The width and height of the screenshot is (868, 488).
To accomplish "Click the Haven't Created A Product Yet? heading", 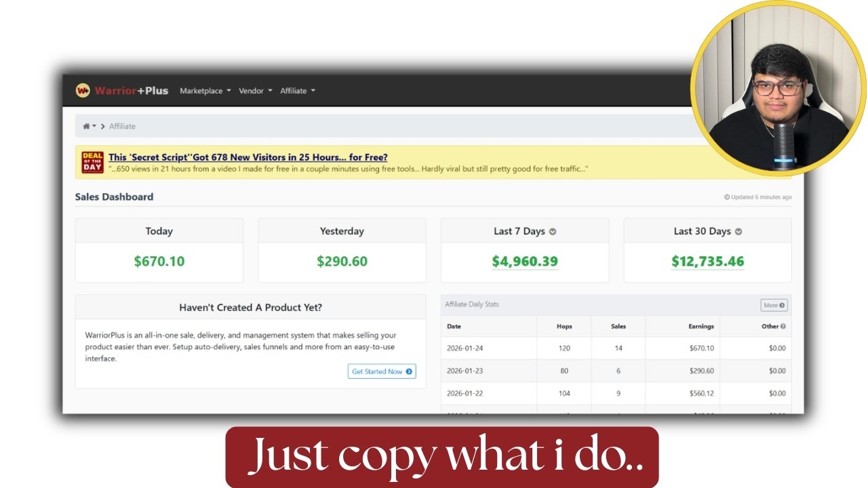I will click(250, 308).
